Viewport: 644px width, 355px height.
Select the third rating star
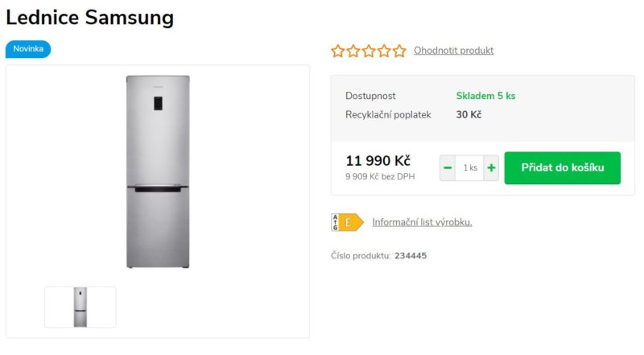coord(369,51)
